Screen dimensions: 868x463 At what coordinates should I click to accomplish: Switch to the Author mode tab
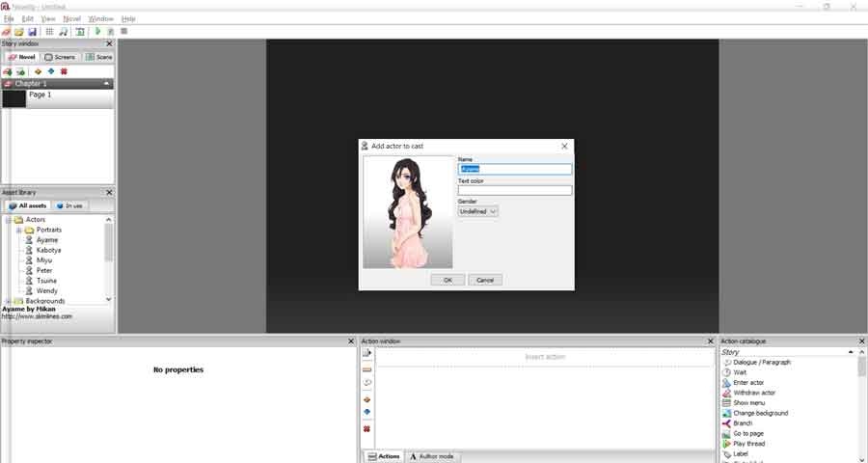pyautogui.click(x=432, y=456)
